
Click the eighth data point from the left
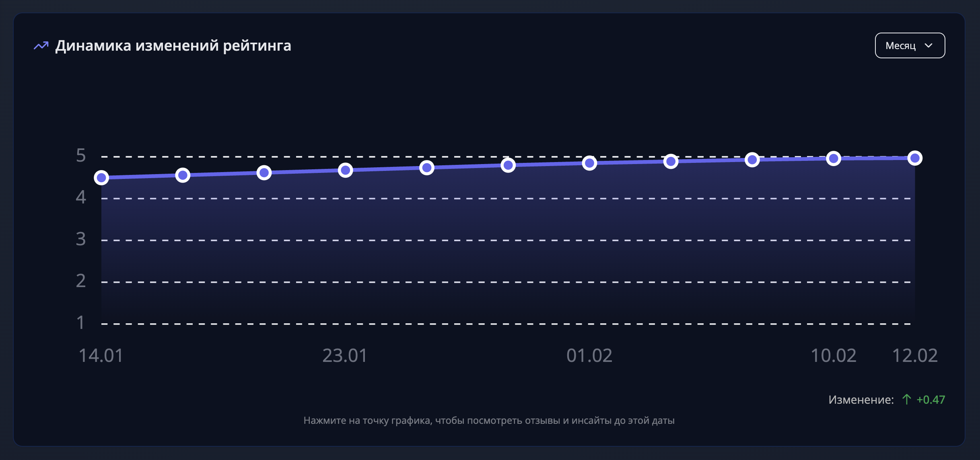671,161
